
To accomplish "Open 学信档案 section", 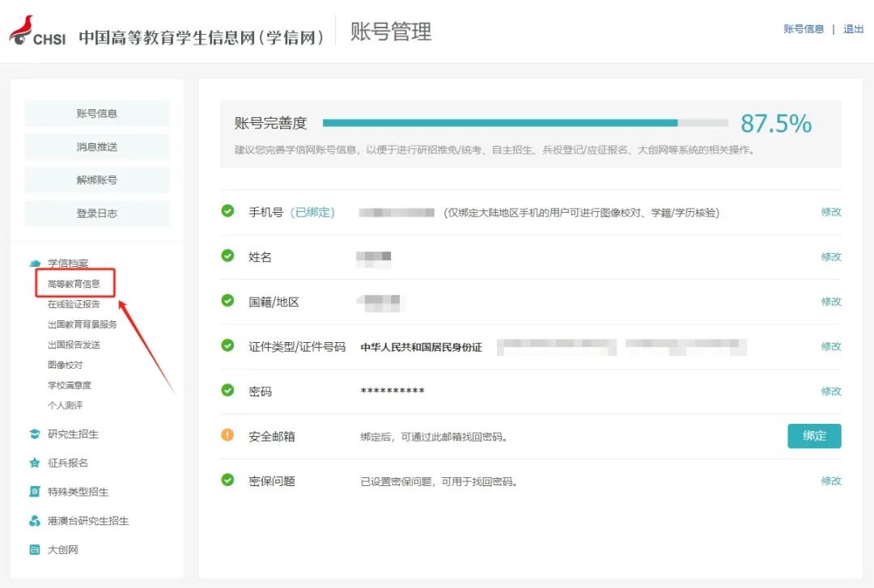I will point(68,263).
